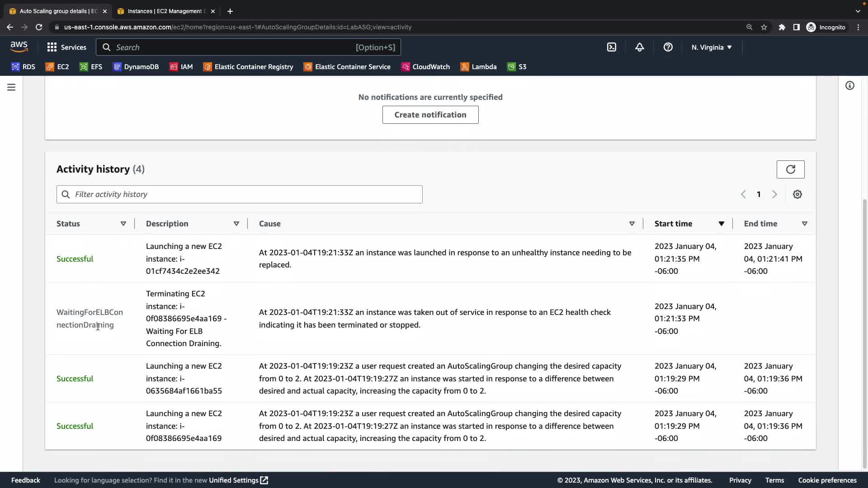Viewport: 868px width, 488px height.
Task: Click the info panel icon on the right
Action: (x=850, y=85)
